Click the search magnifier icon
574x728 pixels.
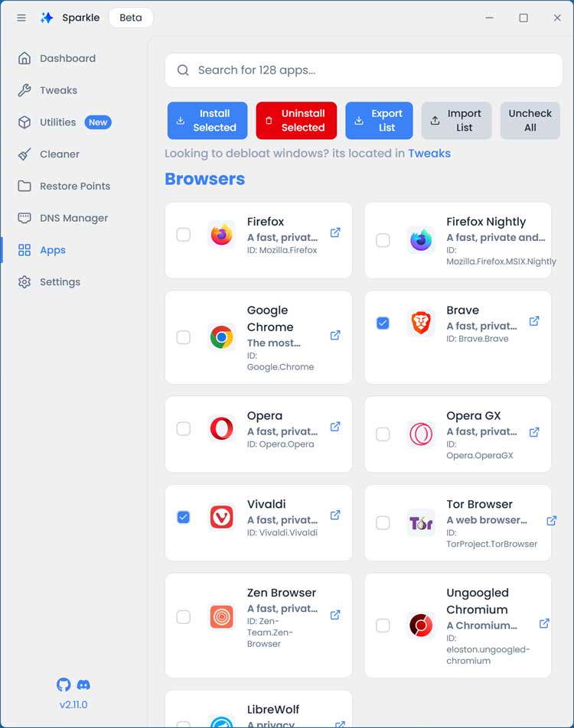tap(183, 70)
